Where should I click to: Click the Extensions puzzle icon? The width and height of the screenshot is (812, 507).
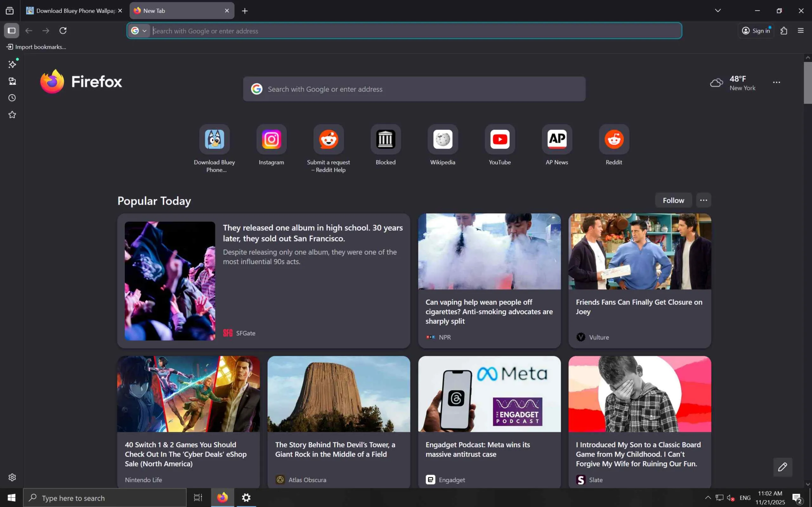pyautogui.click(x=784, y=30)
